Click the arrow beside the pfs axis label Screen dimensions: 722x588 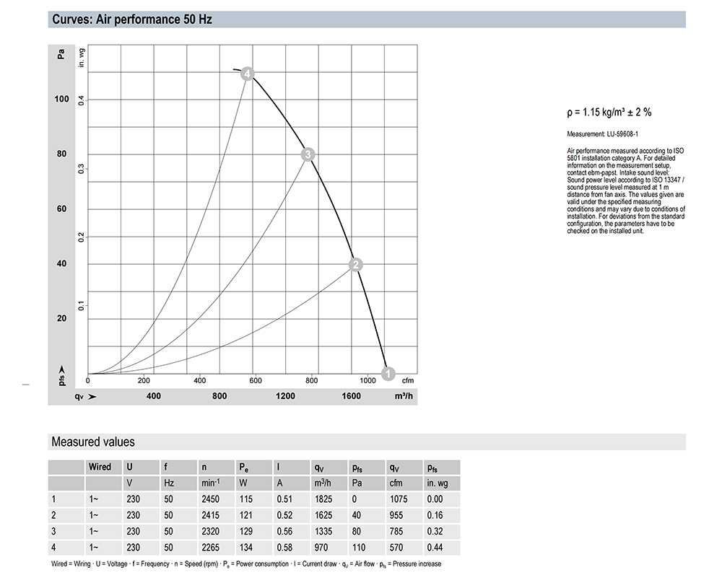click(62, 369)
